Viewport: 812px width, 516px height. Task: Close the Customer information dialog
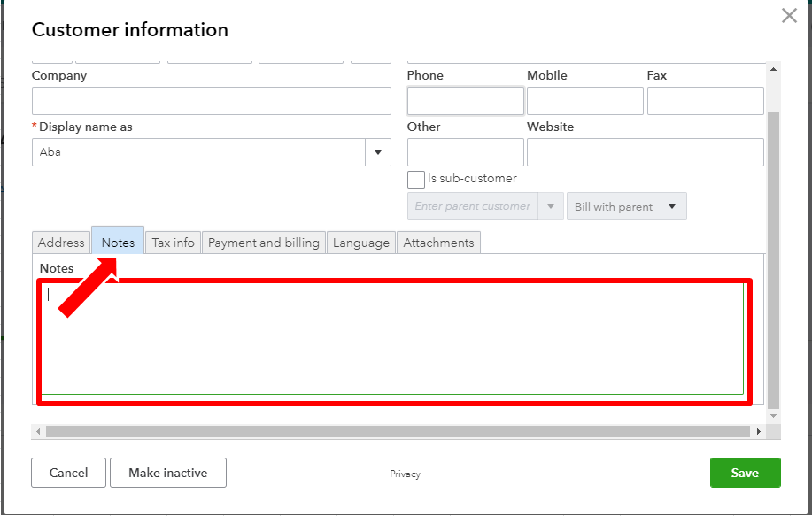coord(789,15)
